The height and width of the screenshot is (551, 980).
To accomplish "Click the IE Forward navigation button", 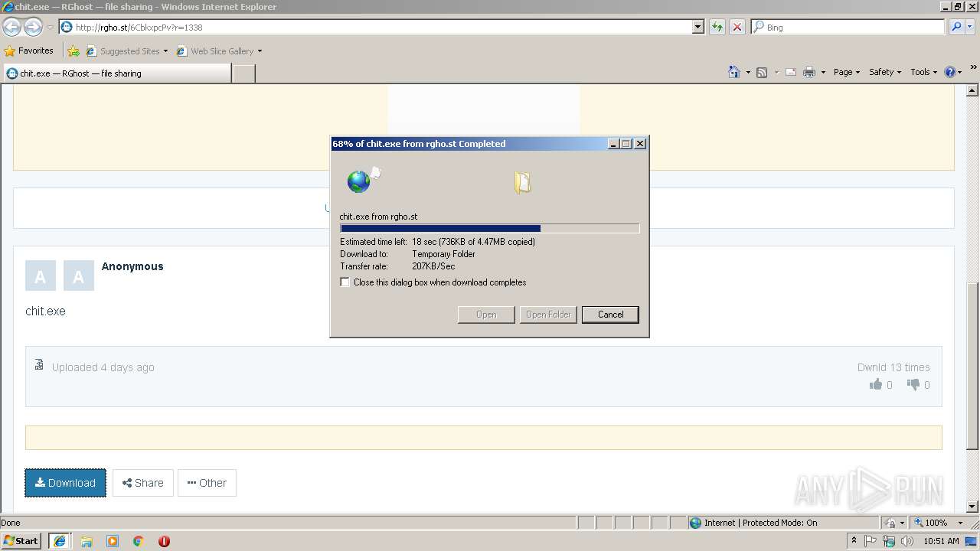I will pos(33,27).
